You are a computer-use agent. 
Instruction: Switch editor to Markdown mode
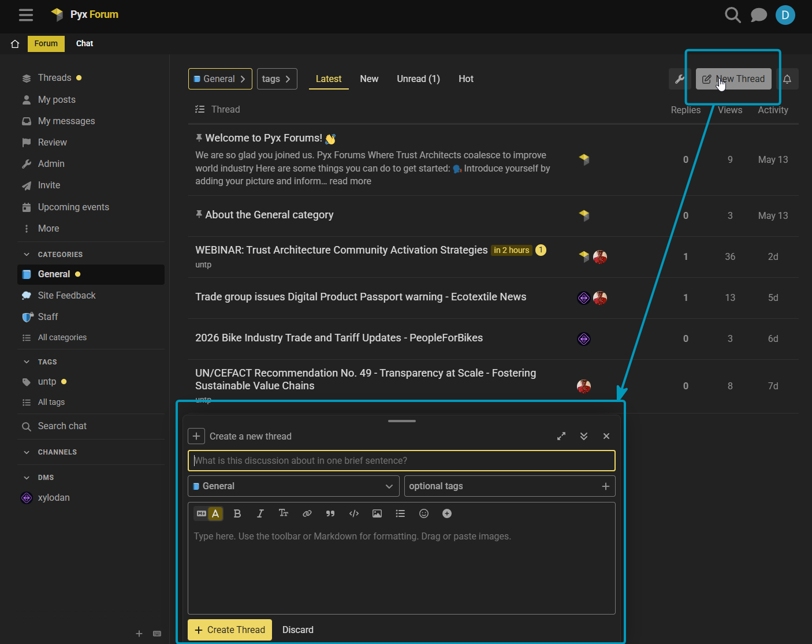click(202, 513)
